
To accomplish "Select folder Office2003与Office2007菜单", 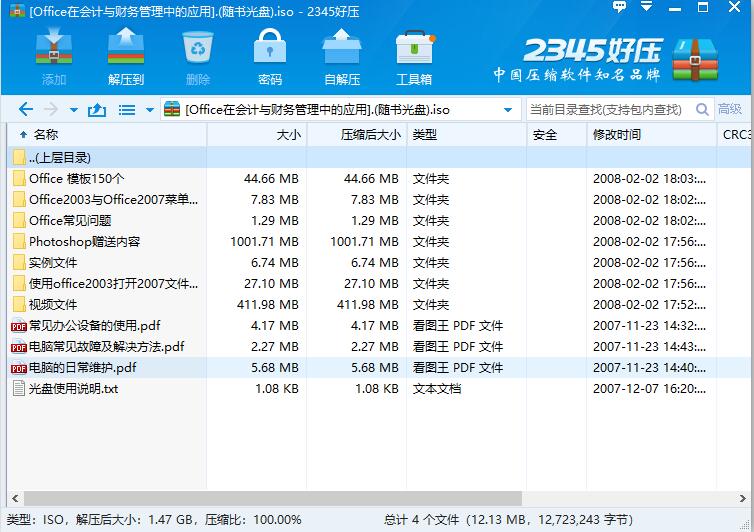I will coord(380,200).
